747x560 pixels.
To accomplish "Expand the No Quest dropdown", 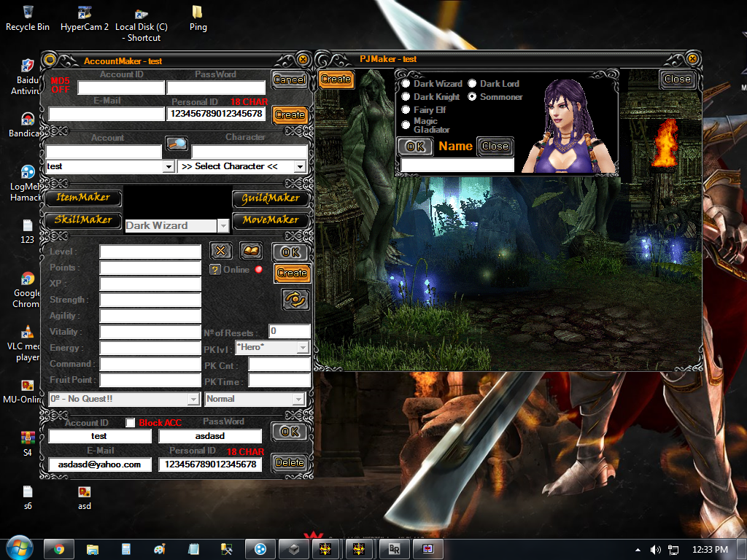I will pyautogui.click(x=193, y=399).
